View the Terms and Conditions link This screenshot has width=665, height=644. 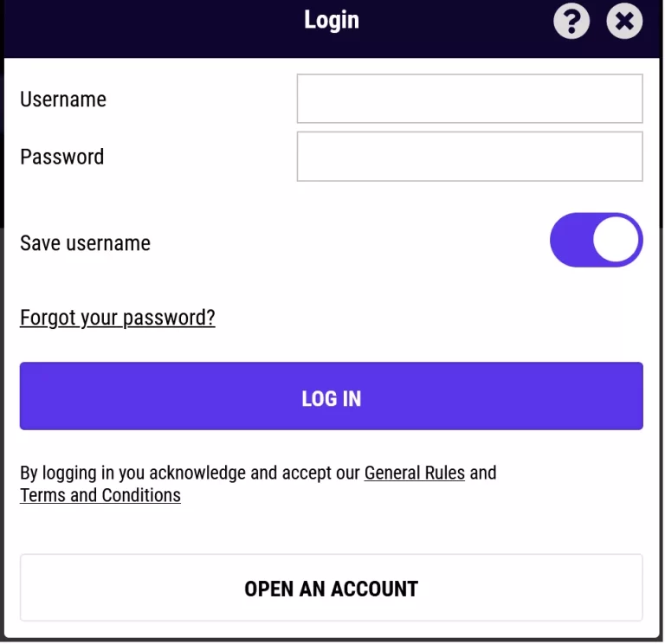pyautogui.click(x=100, y=495)
